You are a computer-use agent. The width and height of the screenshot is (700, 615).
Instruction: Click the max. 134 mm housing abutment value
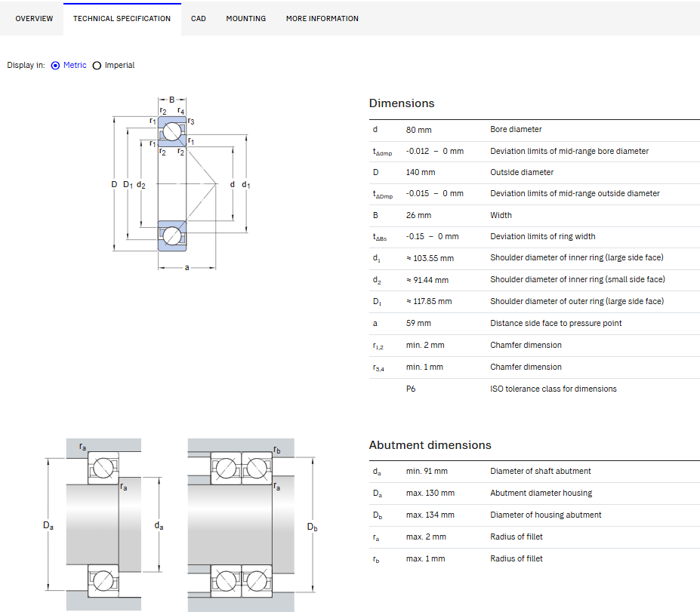430,515
